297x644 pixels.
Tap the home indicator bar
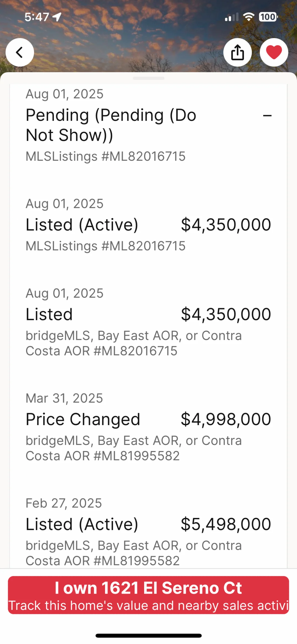(x=148, y=635)
